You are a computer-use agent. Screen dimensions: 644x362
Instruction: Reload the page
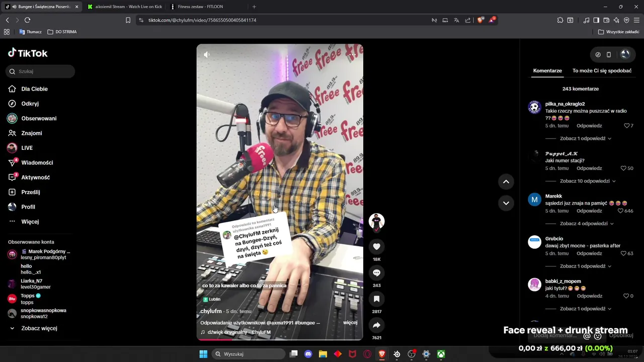(x=27, y=20)
